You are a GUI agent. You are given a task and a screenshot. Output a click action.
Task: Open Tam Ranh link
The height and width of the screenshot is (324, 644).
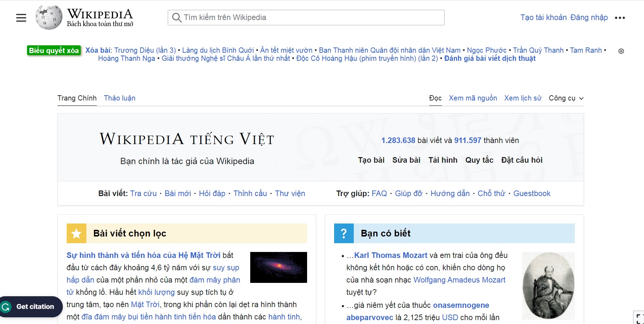(586, 50)
